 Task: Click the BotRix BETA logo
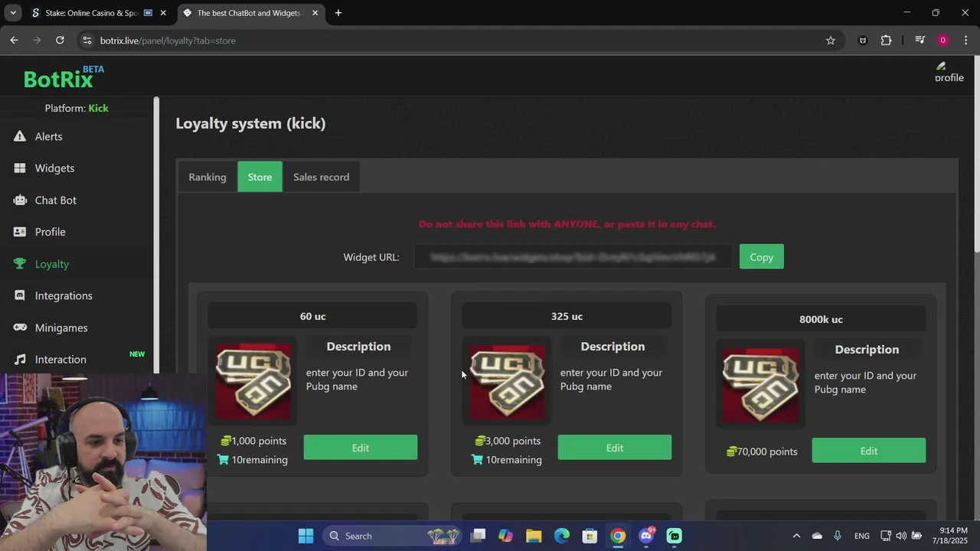pyautogui.click(x=64, y=77)
